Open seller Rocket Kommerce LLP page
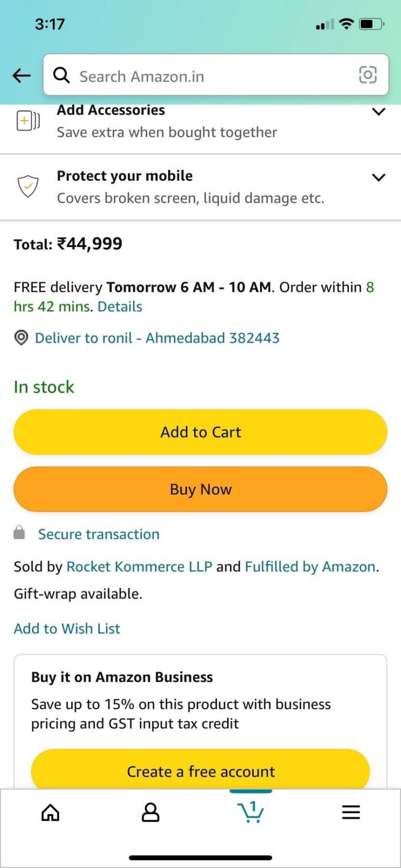The width and height of the screenshot is (401, 868). point(139,566)
